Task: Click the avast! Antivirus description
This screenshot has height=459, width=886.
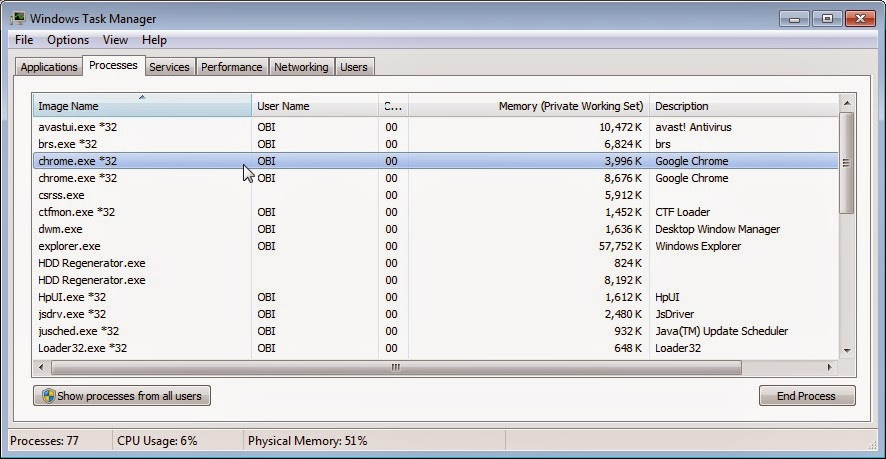Action: (x=693, y=127)
